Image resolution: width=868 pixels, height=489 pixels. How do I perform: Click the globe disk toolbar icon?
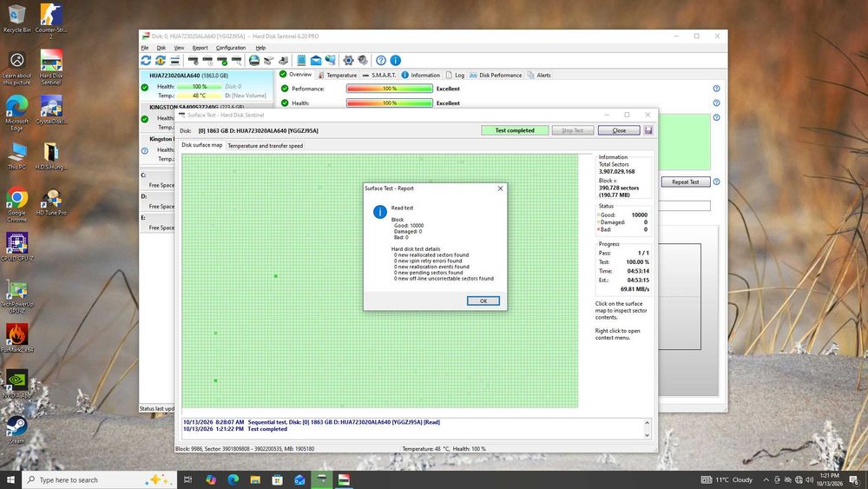coord(254,60)
